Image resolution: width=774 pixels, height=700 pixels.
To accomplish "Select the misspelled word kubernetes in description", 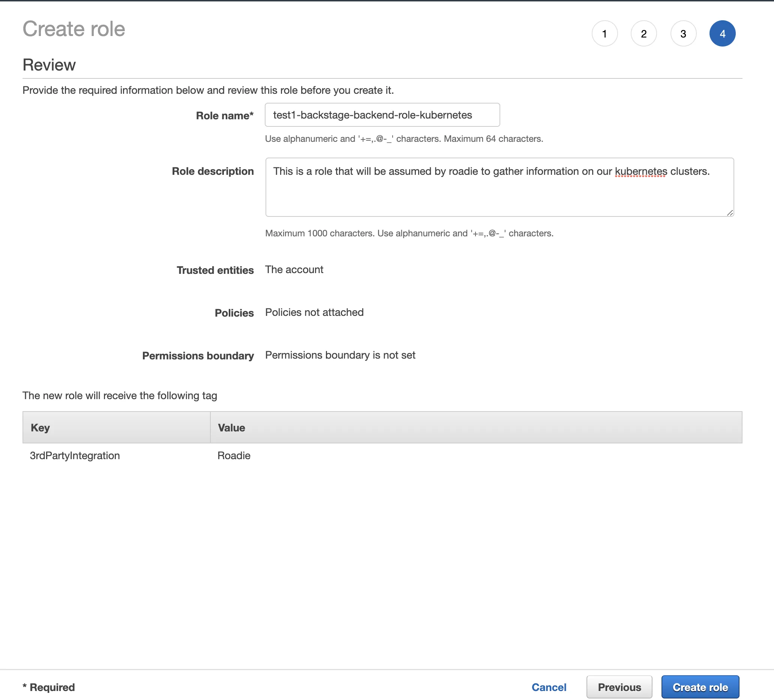I will [640, 172].
